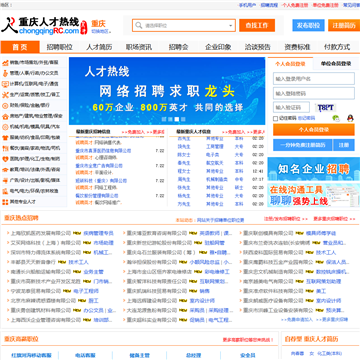360x360 pixels.
Task: Click the 一分钟免费注册简历 button
Action: 303,145
